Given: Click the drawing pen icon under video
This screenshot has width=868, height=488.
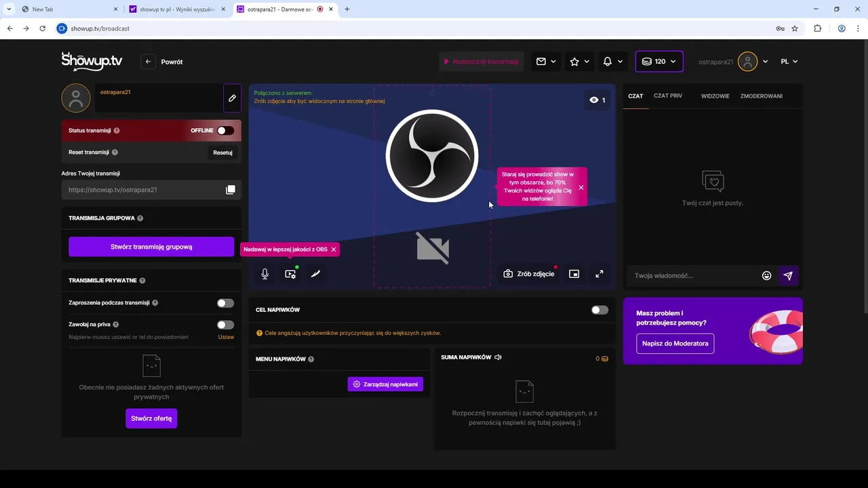Looking at the screenshot, I should coord(315,274).
